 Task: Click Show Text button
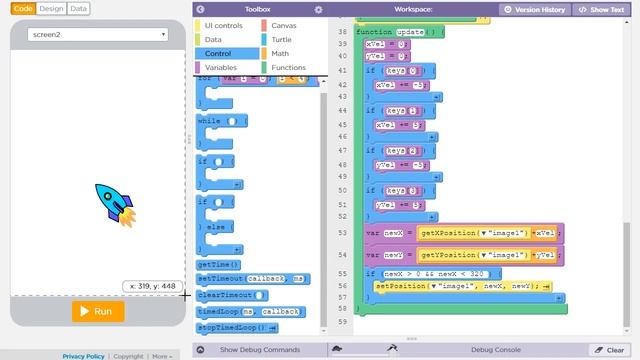[601, 9]
